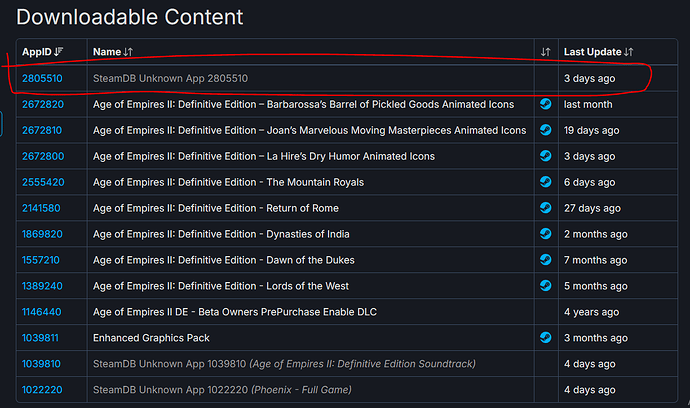Sort table by Name column header
The height and width of the screenshot is (408, 690).
tap(113, 52)
